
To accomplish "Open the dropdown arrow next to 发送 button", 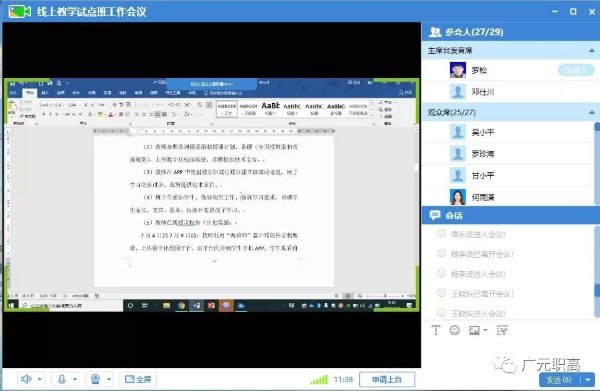I will click(x=588, y=380).
